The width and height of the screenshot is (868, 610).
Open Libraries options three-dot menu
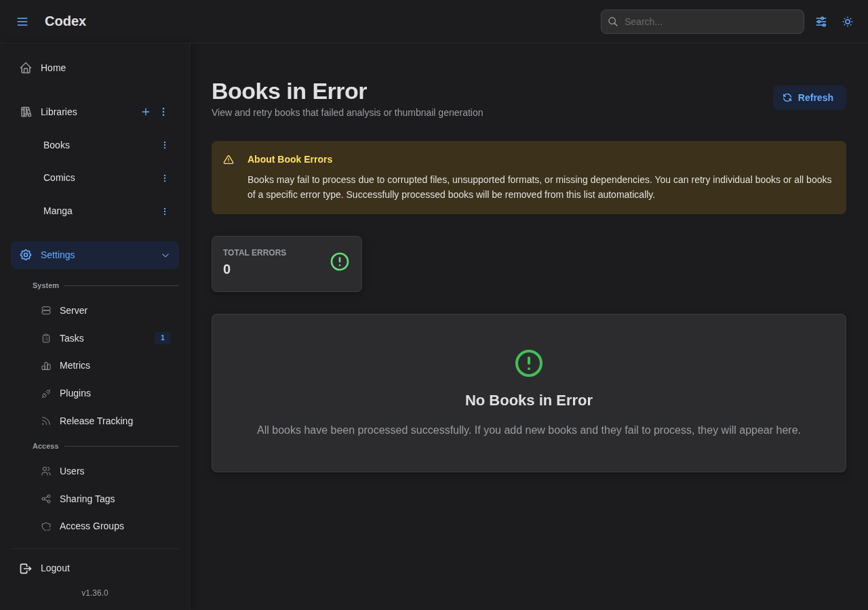click(x=163, y=112)
